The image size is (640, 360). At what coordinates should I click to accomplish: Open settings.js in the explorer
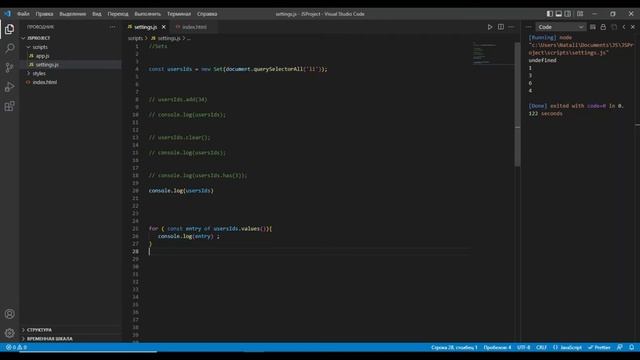(47, 64)
